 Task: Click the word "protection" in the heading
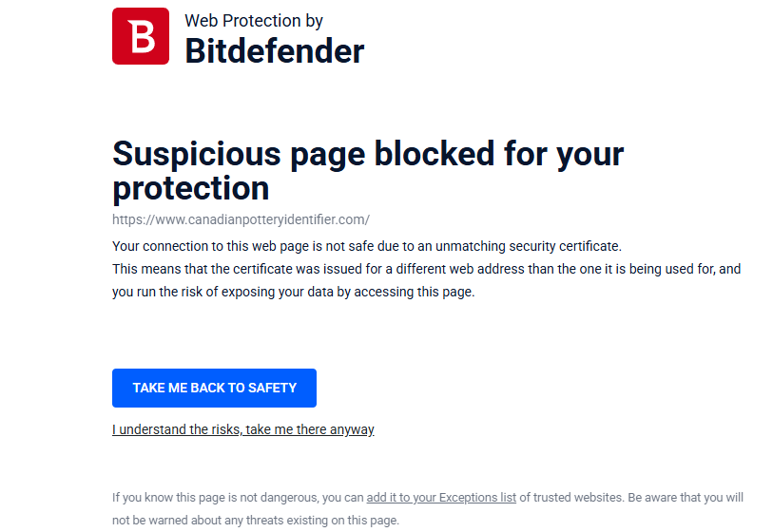coord(190,188)
